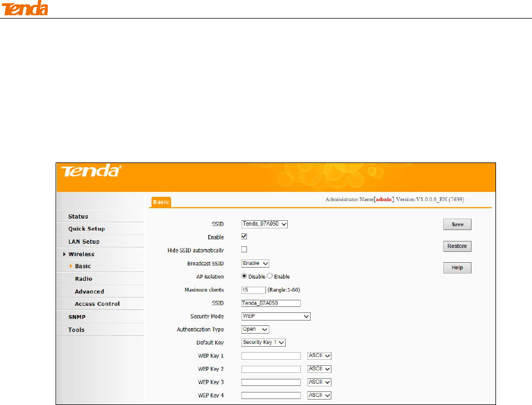This screenshot has height=405, width=532.
Task: Open the Basic wireless submenu
Action: 83,266
